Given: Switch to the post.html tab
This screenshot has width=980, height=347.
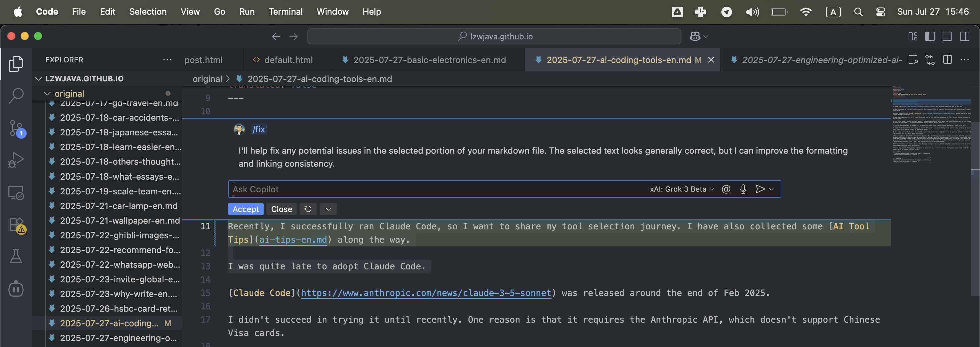Looking at the screenshot, I should point(204,60).
